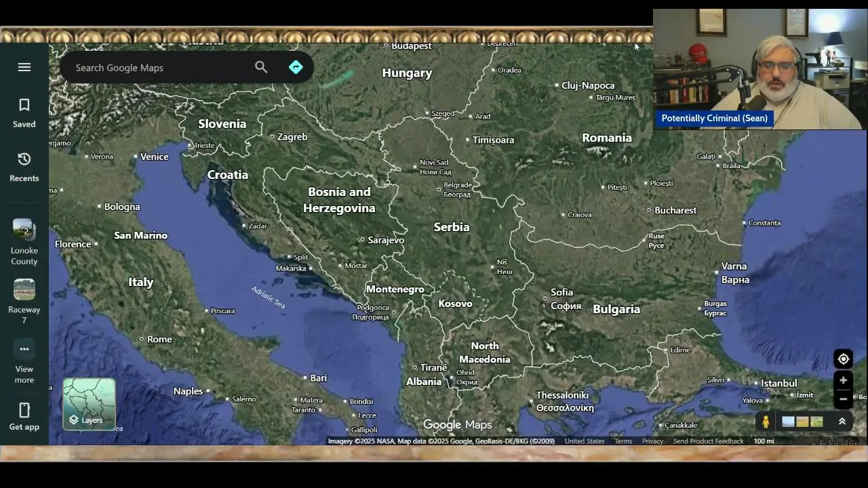Viewport: 868px width, 488px height.
Task: Click the Serbia country label
Action: point(452,227)
